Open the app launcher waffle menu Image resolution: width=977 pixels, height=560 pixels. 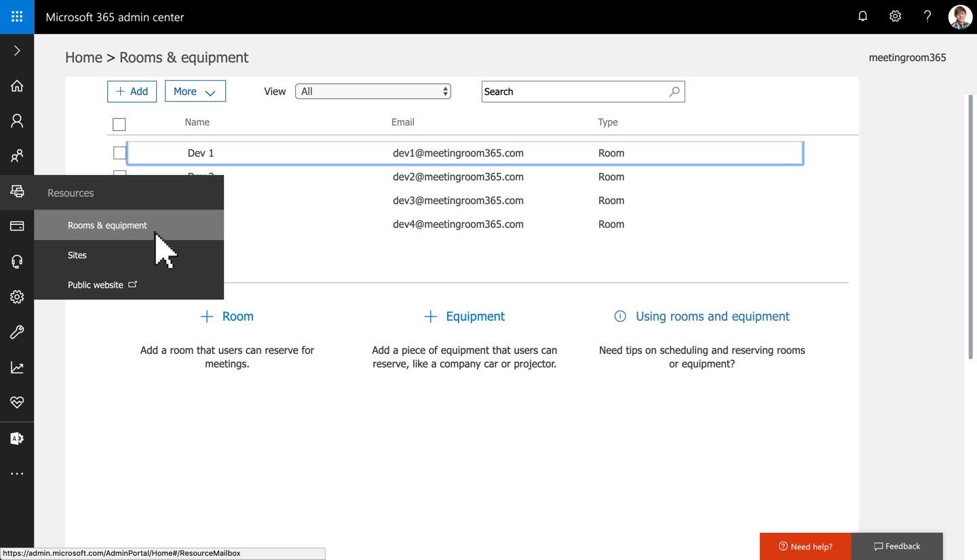click(17, 17)
